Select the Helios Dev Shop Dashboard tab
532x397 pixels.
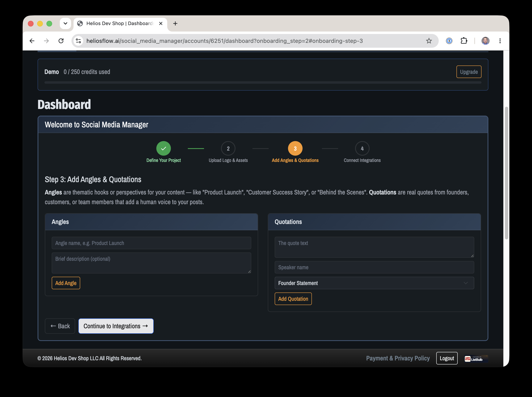pos(120,23)
